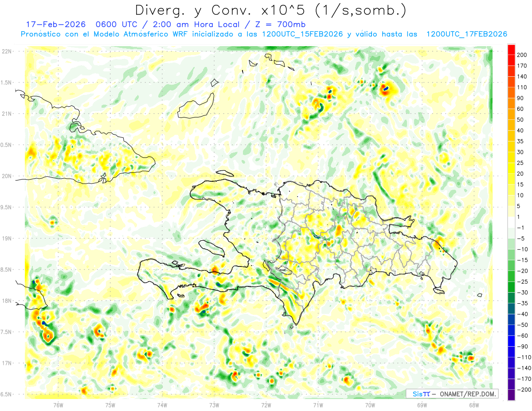Click the "Z = 700mb" level text
The height and width of the screenshot is (411, 532).
[281, 25]
